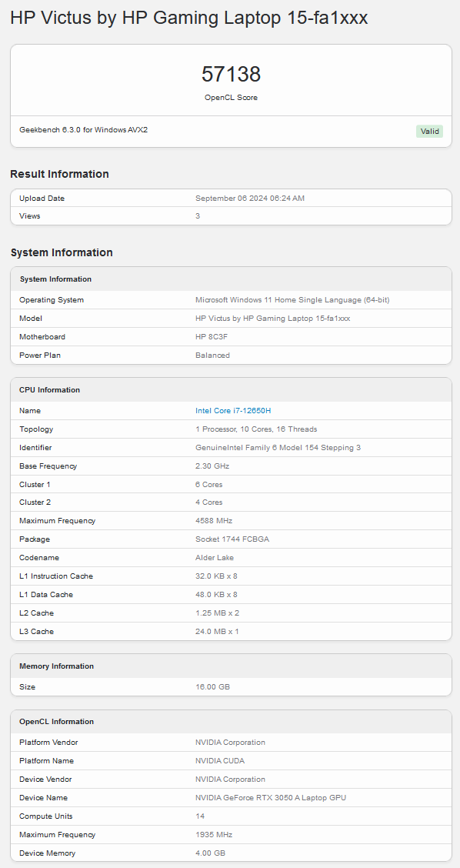Click the Codename Alder Lake value

[215, 557]
